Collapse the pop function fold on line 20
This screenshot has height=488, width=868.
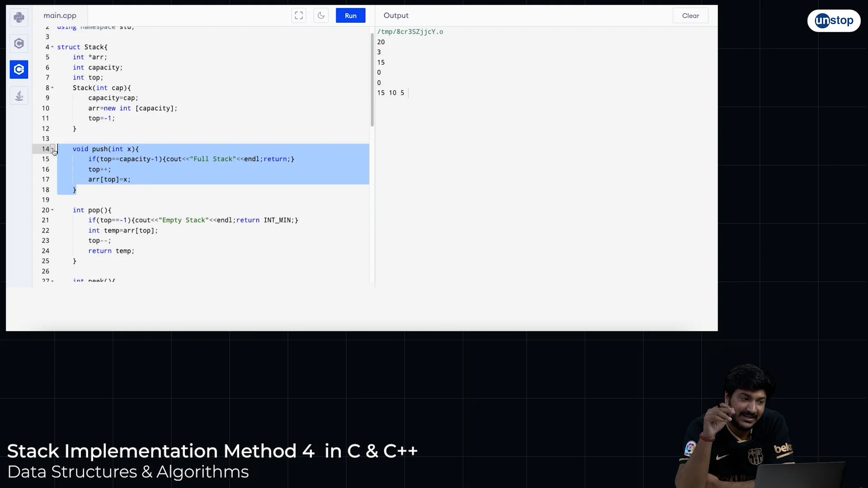click(x=52, y=210)
